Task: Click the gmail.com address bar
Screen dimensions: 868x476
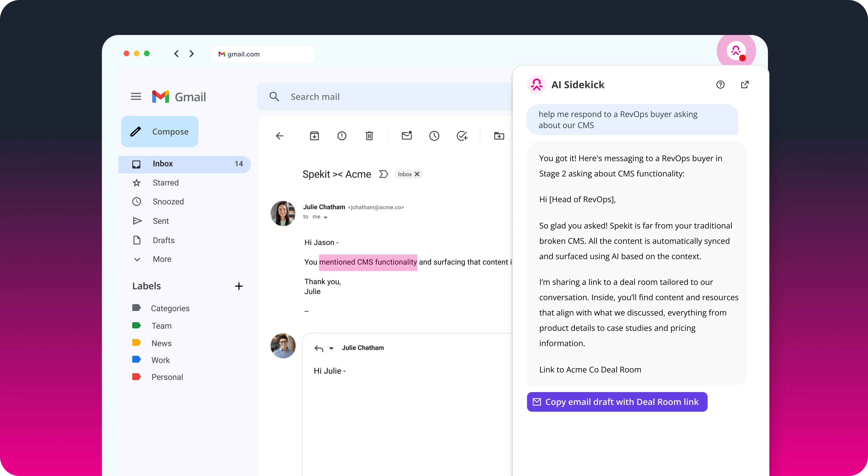Action: pyautogui.click(x=263, y=54)
